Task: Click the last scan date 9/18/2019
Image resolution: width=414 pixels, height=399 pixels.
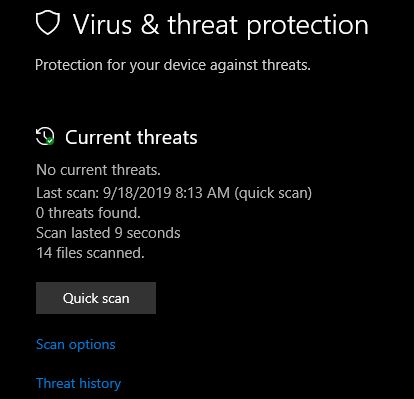Action: (137, 193)
